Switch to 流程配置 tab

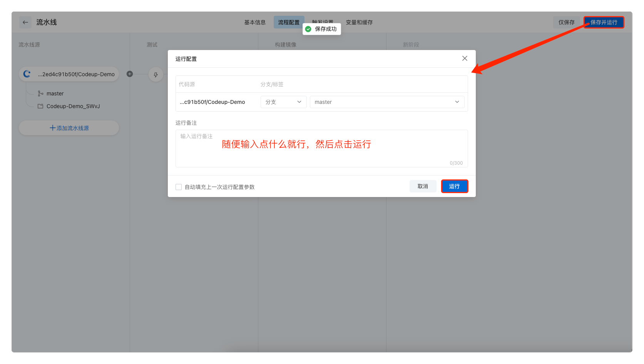pos(289,22)
